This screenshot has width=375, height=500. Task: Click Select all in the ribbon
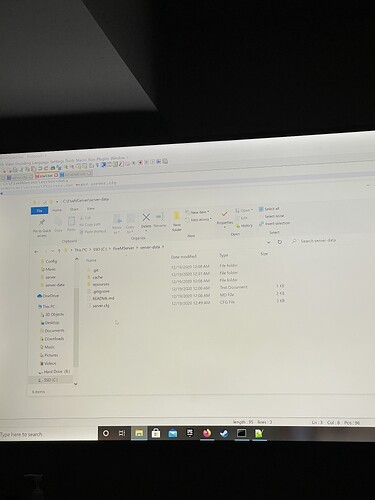pyautogui.click(x=269, y=209)
